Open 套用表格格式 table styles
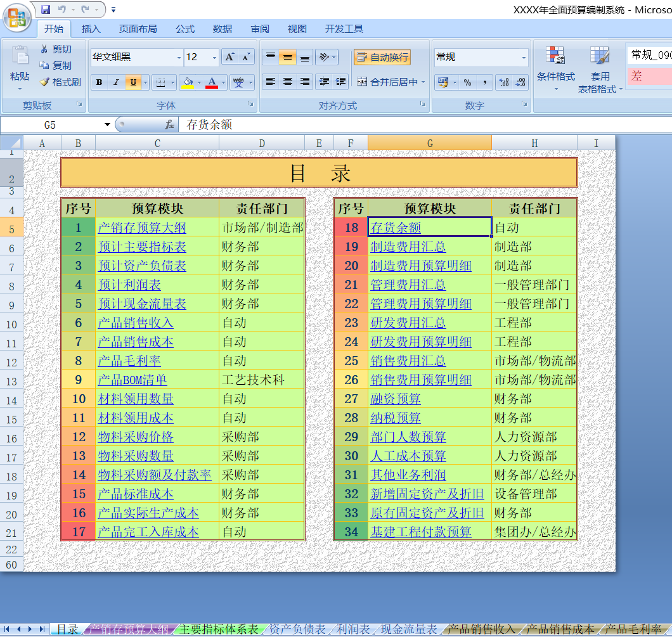Viewport: 672px width, 637px height. point(600,70)
